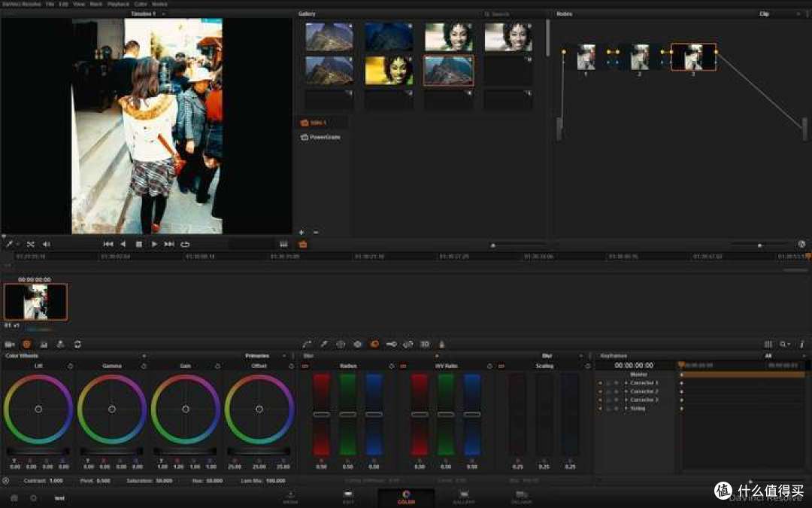Viewport: 812px width, 508px height.
Task: Open the Primaries mode dropdown
Action: click(284, 355)
